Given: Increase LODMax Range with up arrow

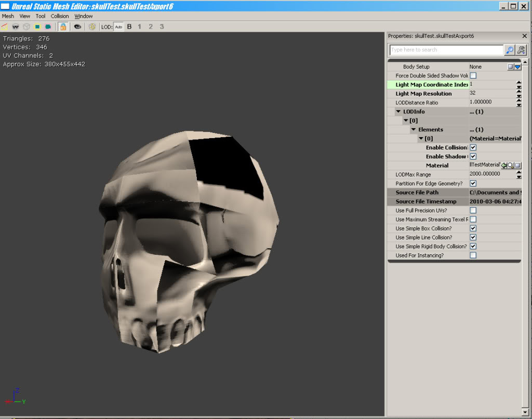Looking at the screenshot, I should tap(519, 172).
